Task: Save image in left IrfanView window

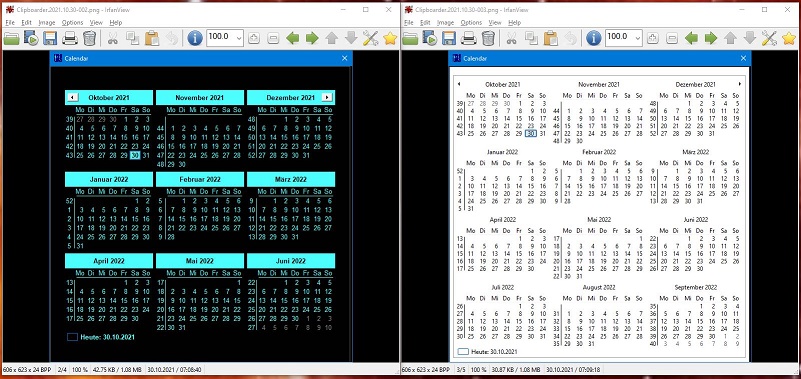Action: [50, 38]
